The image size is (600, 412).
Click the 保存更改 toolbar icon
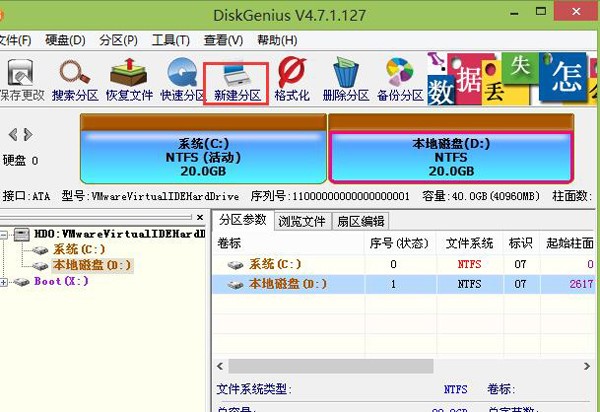(x=22, y=80)
